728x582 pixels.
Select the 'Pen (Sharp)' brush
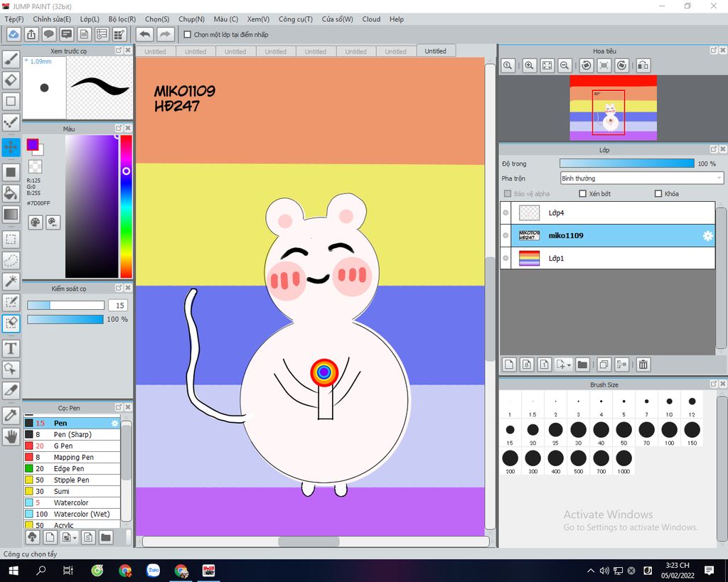[x=72, y=434]
